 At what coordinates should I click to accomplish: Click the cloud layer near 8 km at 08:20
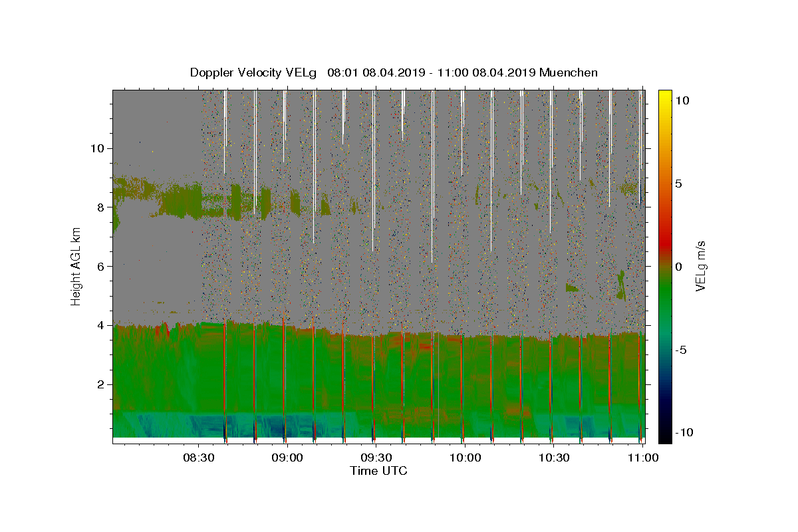pos(180,201)
